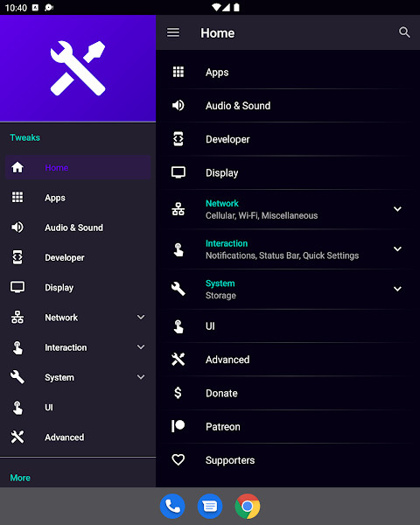This screenshot has height=525, width=420.
Task: Click the large tools logo banner
Action: tap(78, 68)
